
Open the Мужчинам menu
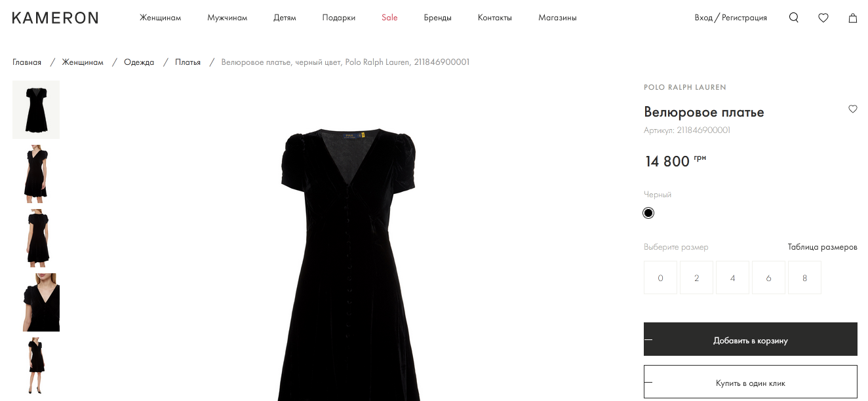click(x=227, y=18)
